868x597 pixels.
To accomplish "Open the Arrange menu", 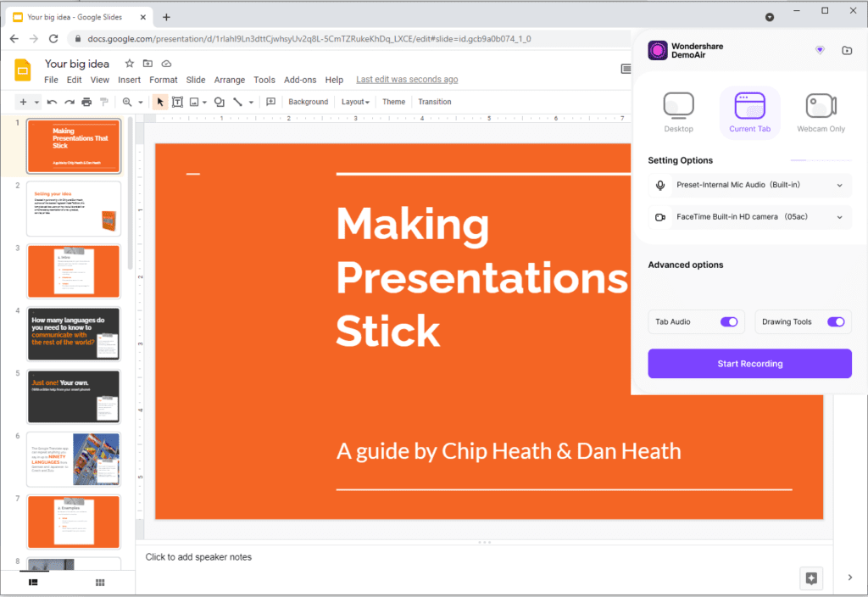I will (229, 80).
